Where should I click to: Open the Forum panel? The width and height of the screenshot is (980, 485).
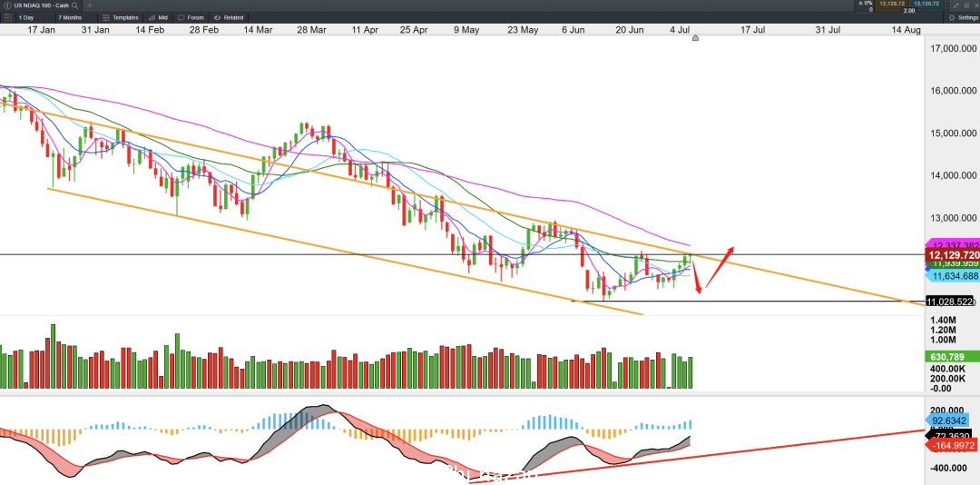tap(191, 17)
